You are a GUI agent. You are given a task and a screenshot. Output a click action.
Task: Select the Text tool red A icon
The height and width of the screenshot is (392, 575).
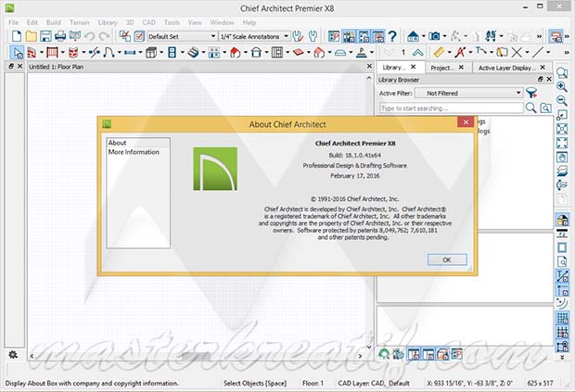[460, 53]
